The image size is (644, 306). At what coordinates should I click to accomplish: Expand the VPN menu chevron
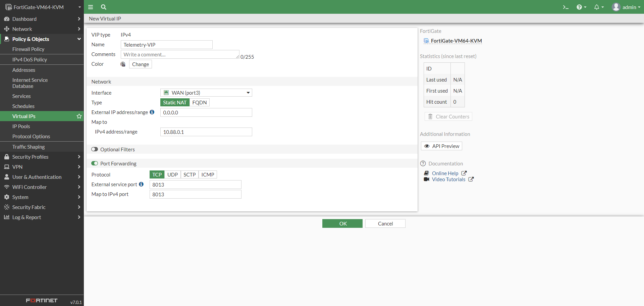[79, 167]
